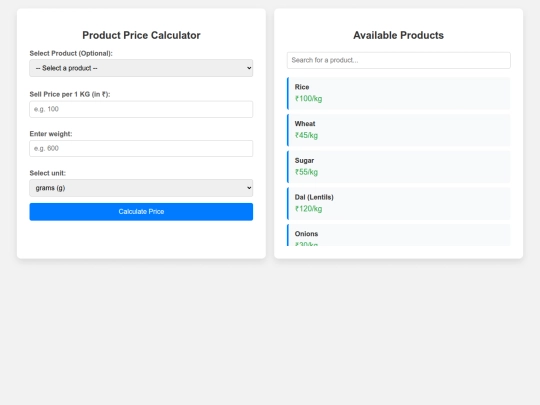The height and width of the screenshot is (405, 540).
Task: Open the grams (g) unit dropdown
Action: pyautogui.click(x=141, y=188)
